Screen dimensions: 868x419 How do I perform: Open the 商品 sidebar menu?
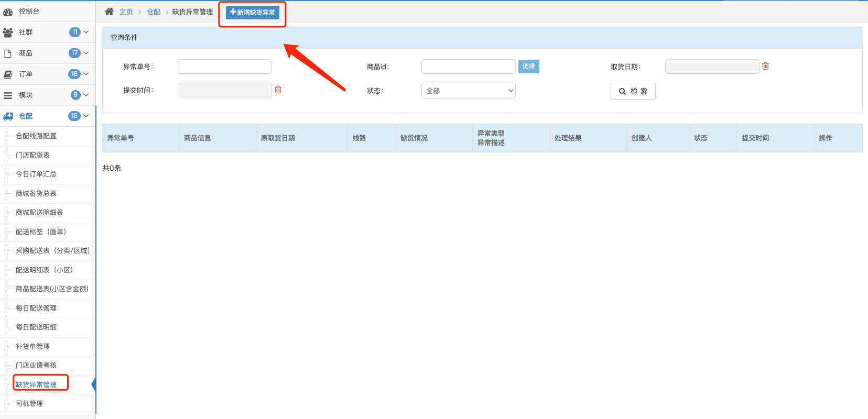point(48,53)
